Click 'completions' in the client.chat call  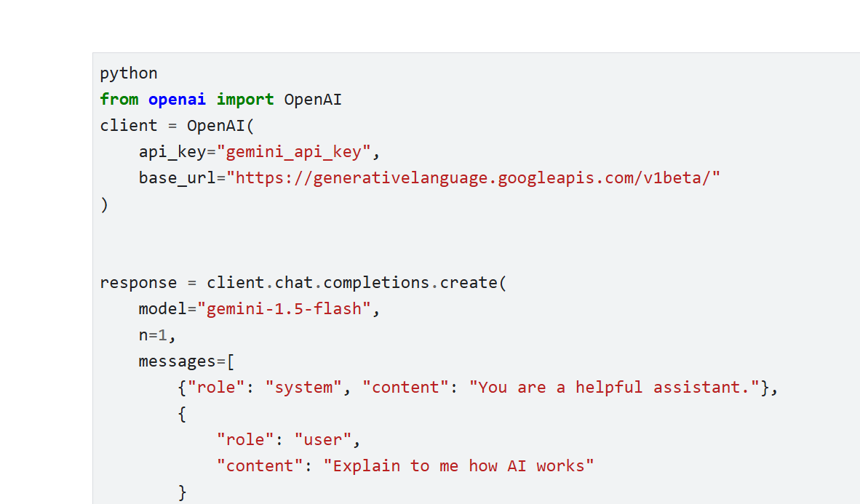376,283
